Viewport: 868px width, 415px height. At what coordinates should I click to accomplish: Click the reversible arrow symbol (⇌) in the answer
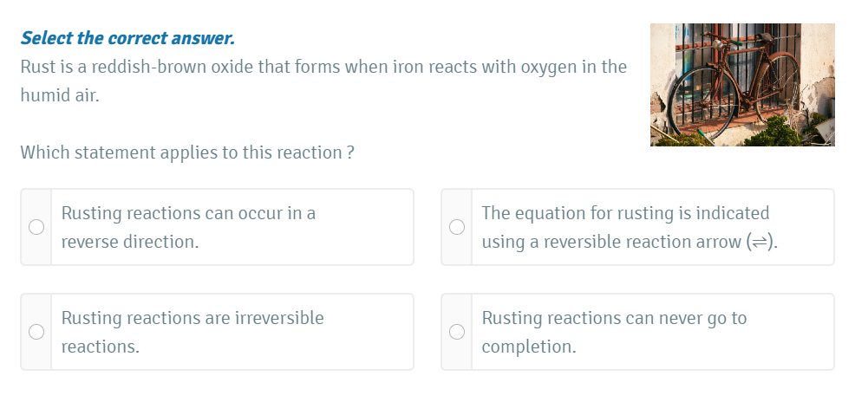(760, 243)
